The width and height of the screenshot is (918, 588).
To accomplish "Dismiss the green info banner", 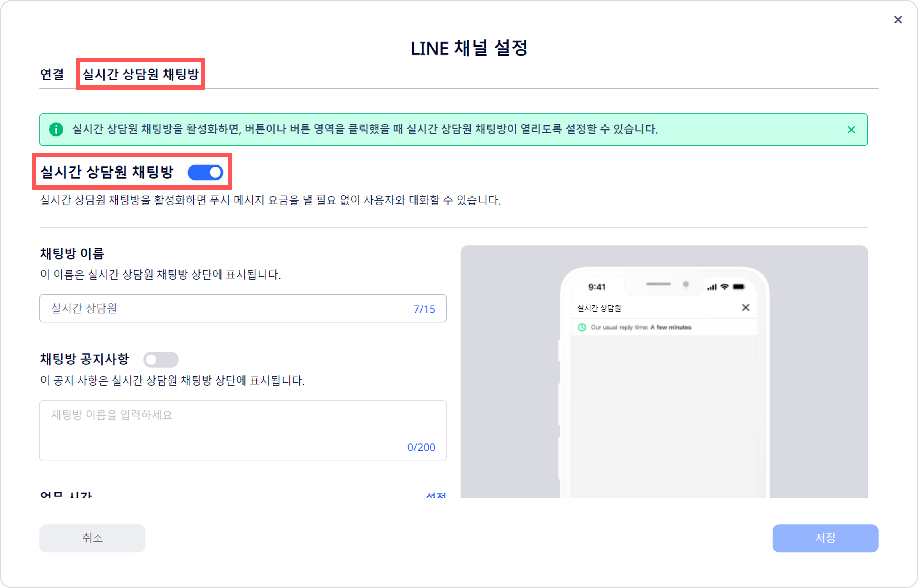I will (851, 130).
